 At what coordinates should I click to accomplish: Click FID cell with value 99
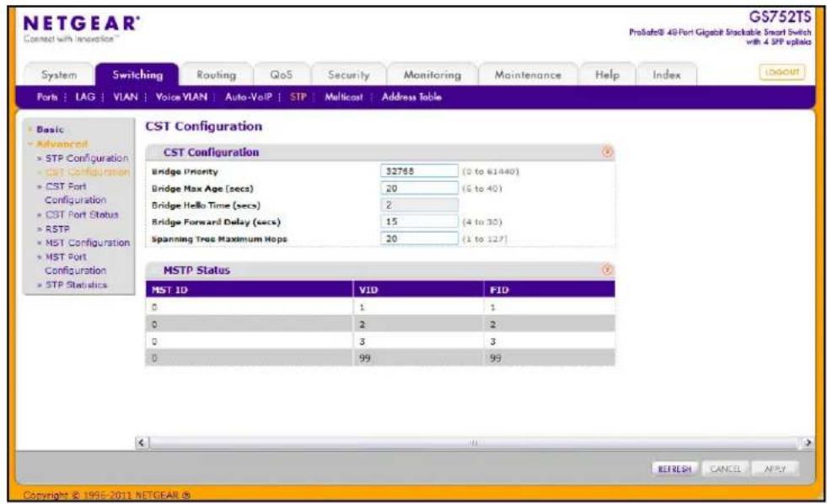pyautogui.click(x=549, y=358)
